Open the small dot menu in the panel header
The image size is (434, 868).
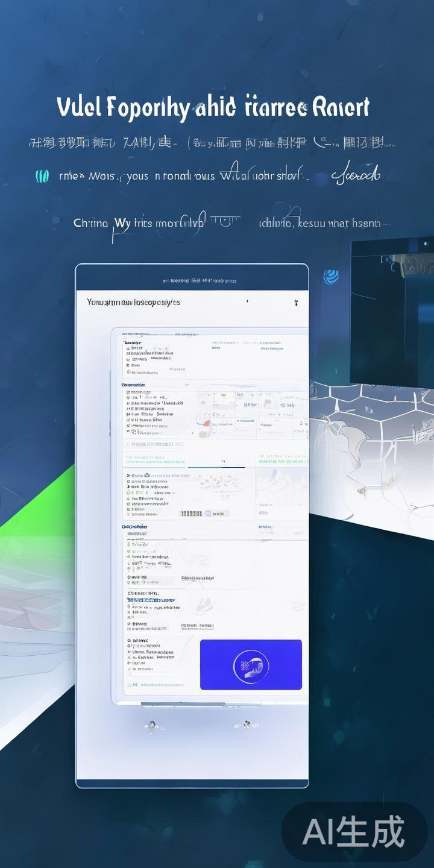click(x=248, y=303)
